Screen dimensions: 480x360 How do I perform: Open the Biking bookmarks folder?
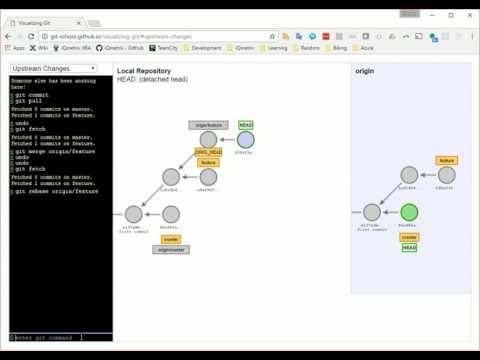(x=336, y=48)
